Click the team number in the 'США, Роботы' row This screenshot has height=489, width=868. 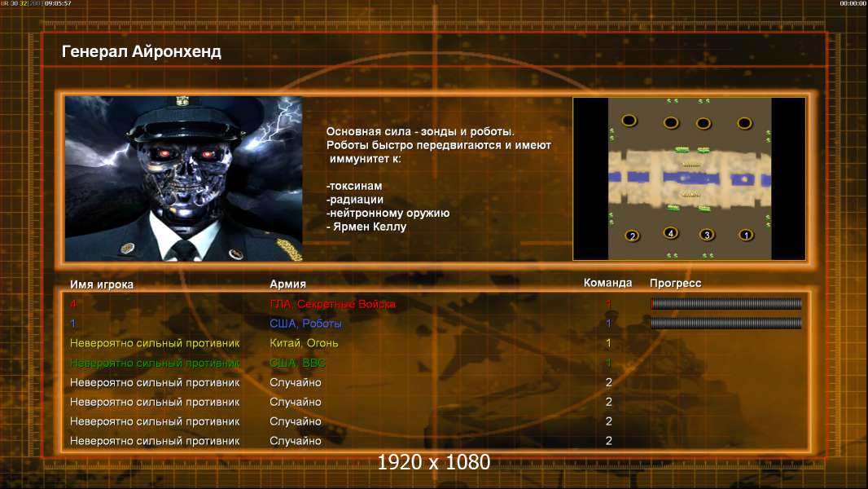(608, 323)
